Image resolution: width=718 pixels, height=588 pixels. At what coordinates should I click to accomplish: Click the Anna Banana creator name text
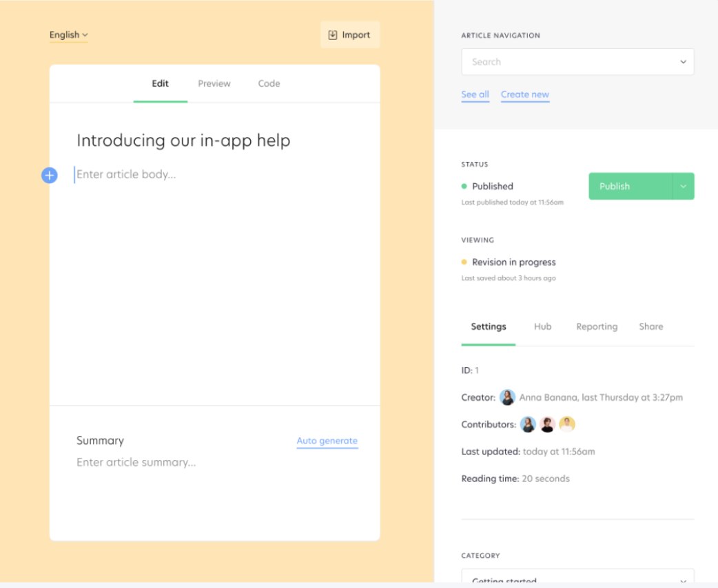[548, 397]
